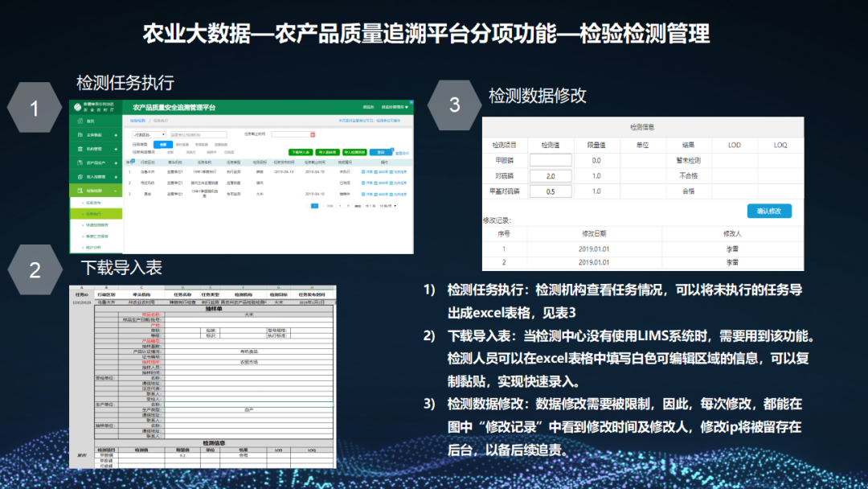Expand the 机构管理 sidebar menu
The height and width of the screenshot is (489, 868).
(x=116, y=149)
